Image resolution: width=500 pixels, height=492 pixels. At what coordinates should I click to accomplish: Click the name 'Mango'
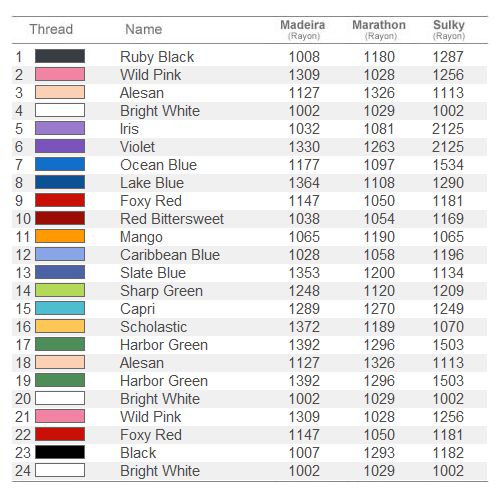point(141,237)
